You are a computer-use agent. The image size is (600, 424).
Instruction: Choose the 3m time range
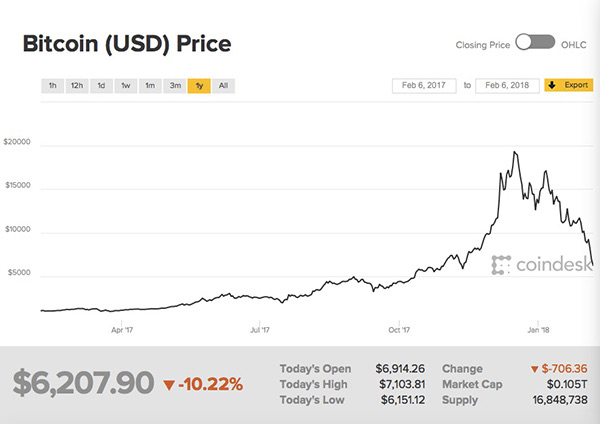click(x=175, y=86)
